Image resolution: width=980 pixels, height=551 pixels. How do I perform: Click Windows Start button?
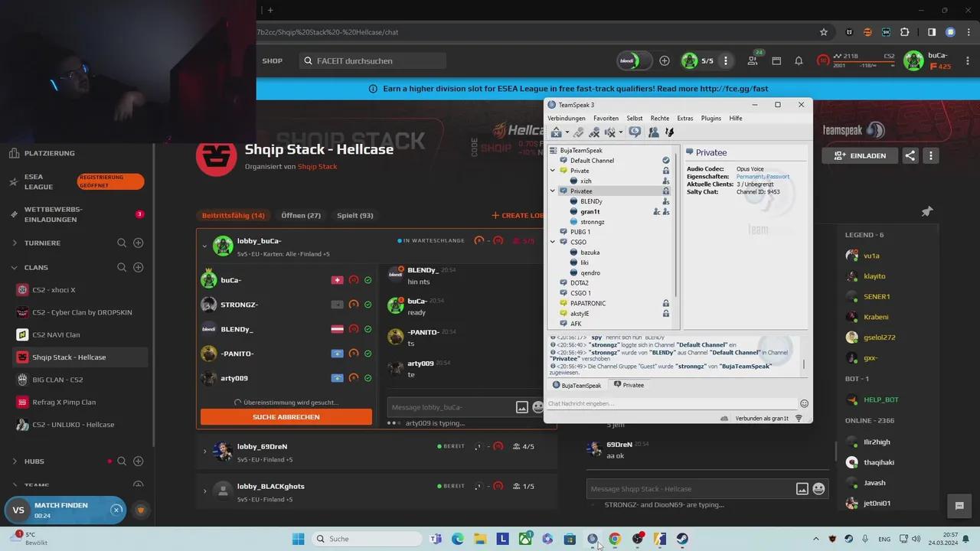click(x=299, y=539)
